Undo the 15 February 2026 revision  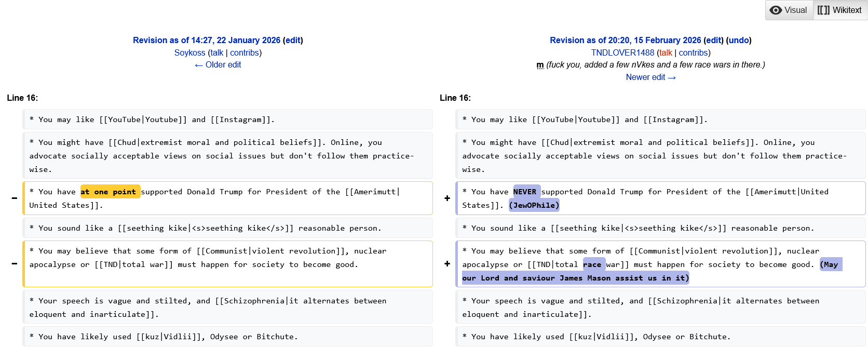pos(739,40)
